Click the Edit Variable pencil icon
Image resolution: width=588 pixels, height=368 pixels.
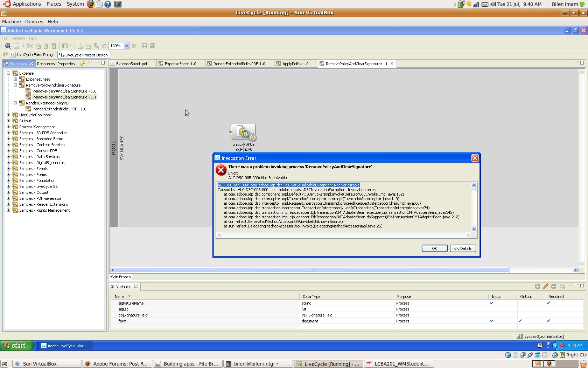(546, 286)
